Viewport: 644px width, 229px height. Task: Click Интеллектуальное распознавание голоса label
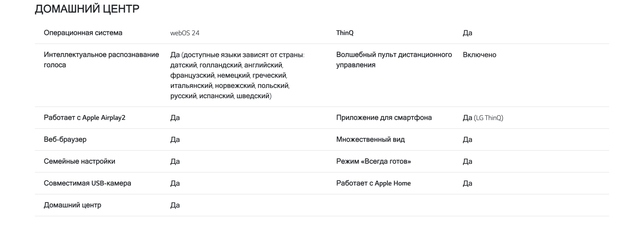pos(101,60)
